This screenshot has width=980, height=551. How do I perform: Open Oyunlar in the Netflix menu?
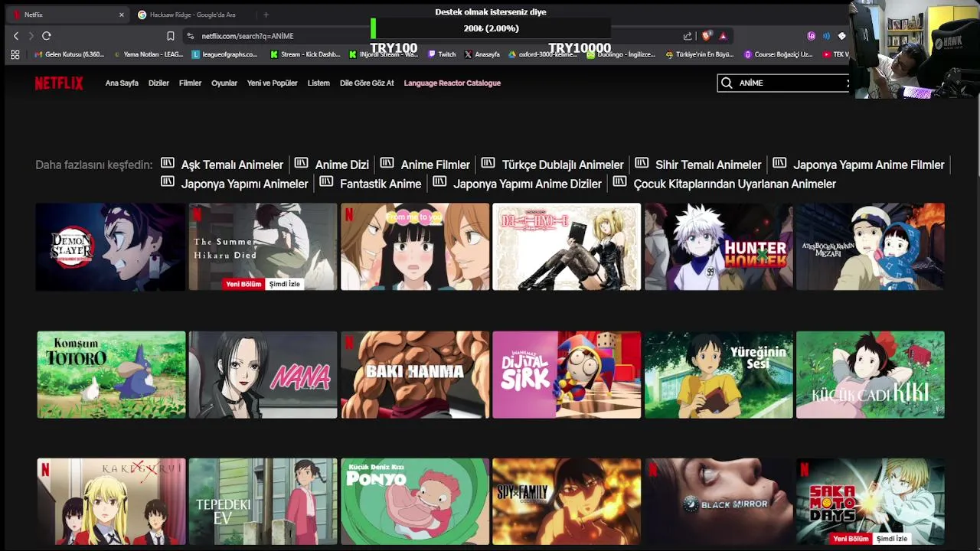(x=224, y=83)
